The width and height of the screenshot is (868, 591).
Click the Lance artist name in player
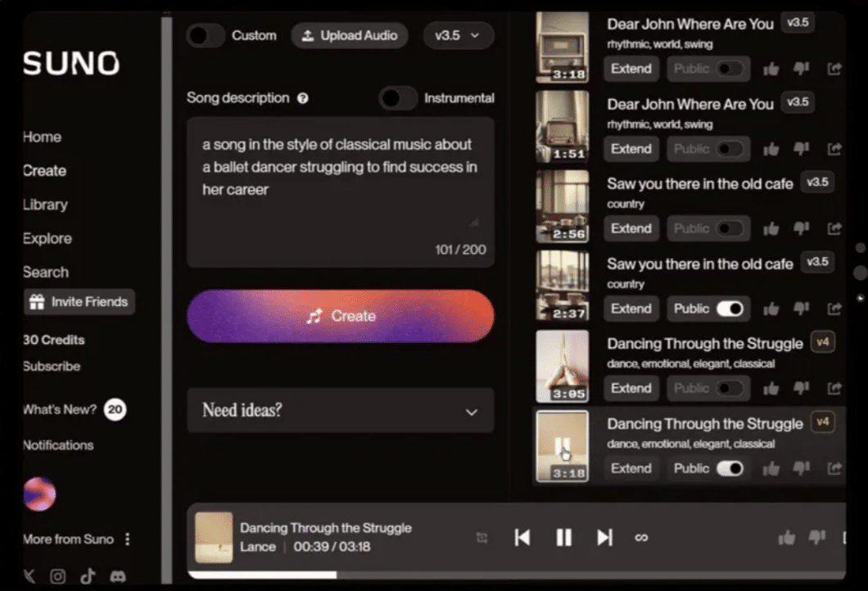pyautogui.click(x=258, y=547)
